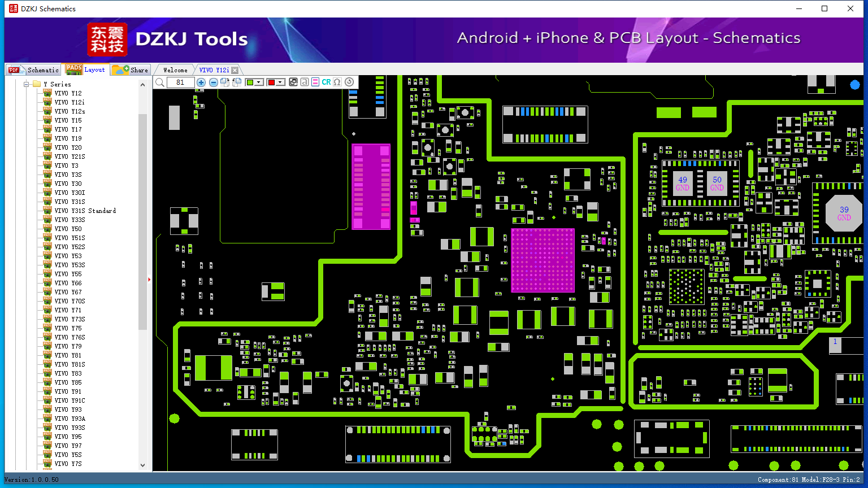Screen dimensions: 868x488
Task: Click the board icon beside VIVO Y12
Action: (x=47, y=93)
